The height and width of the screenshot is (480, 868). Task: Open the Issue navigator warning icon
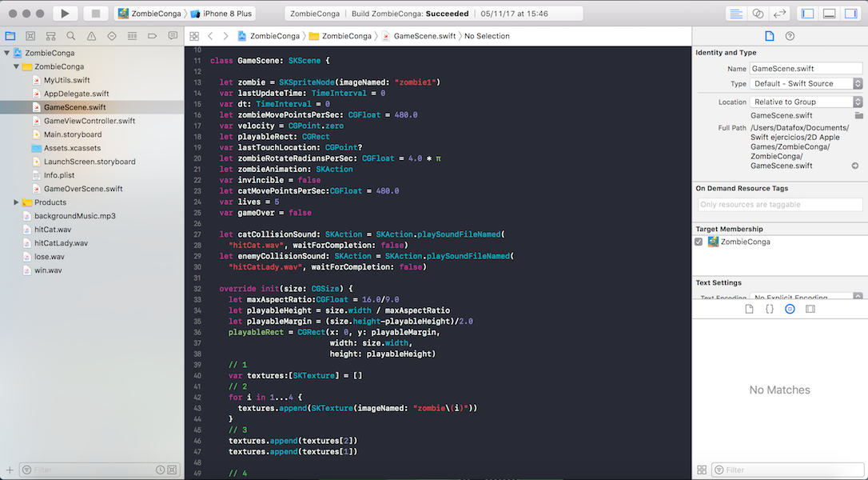pos(91,36)
